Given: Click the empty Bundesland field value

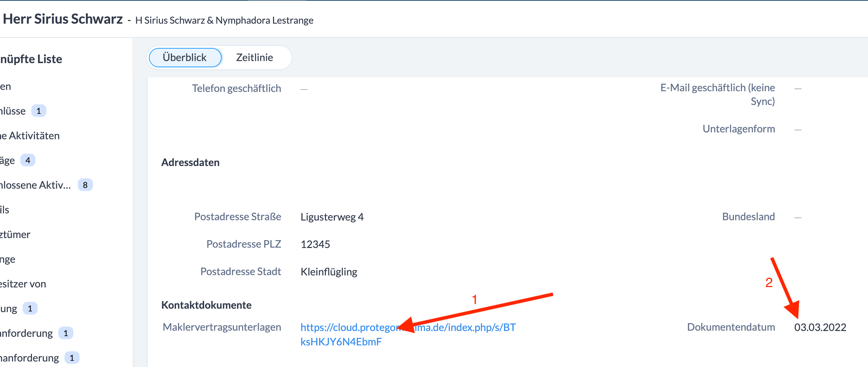Looking at the screenshot, I should coord(798,217).
